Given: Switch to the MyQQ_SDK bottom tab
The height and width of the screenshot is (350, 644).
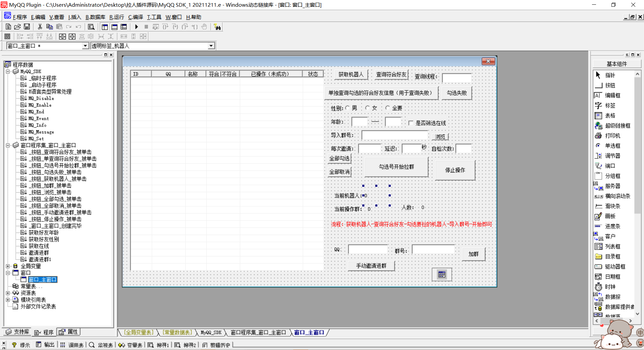Looking at the screenshot, I should click(211, 333).
